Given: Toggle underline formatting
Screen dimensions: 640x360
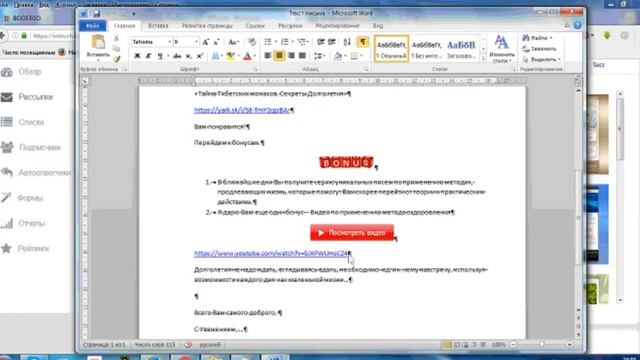Looking at the screenshot, I should pos(160,56).
